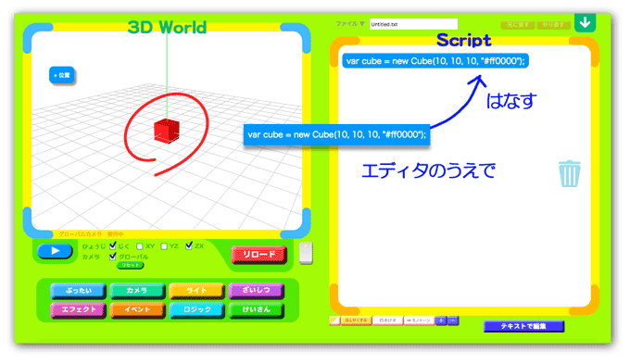Uncheck the ZX plane checkbox
Screen dimensions: 630x364
189,245
